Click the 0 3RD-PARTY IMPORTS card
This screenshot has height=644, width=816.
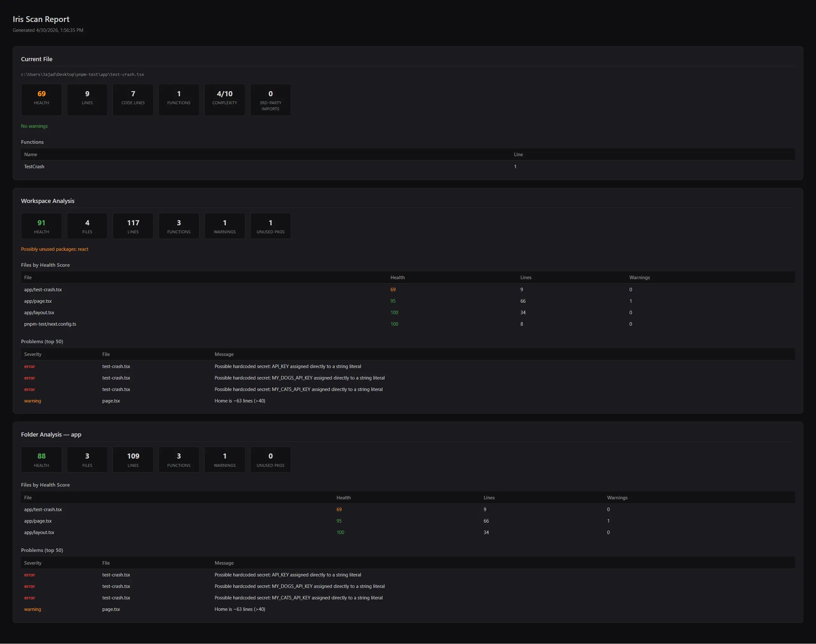click(270, 100)
